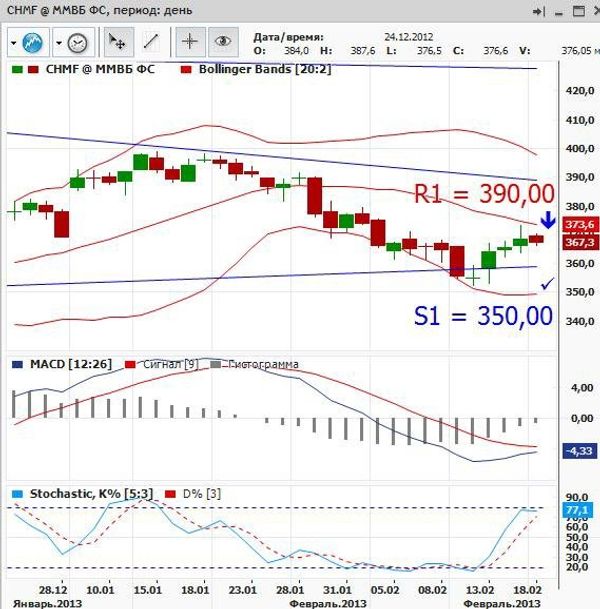The width and height of the screenshot is (600, 609).
Task: Click window title 'CHMF @ ММВБ ФС, период: день'
Action: coord(100,10)
